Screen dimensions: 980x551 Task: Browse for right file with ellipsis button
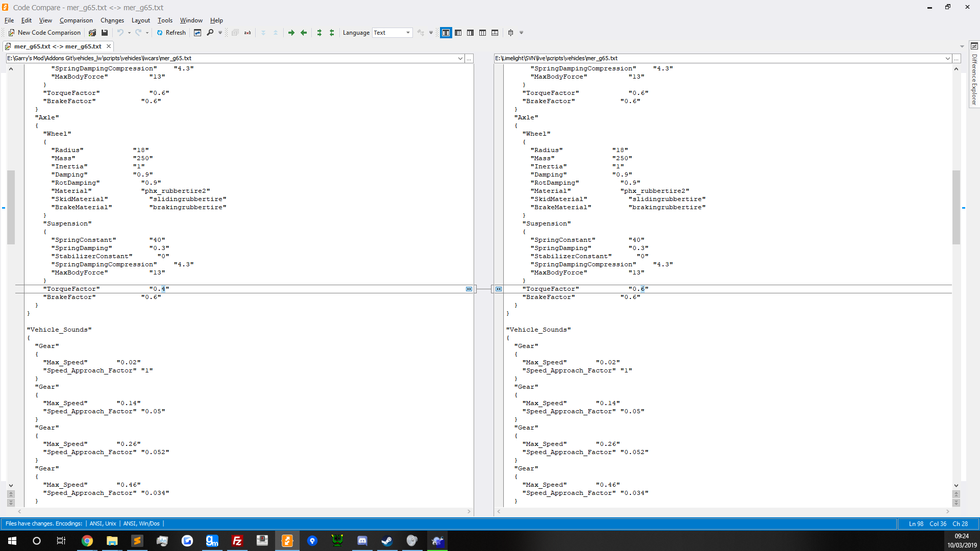(x=957, y=59)
